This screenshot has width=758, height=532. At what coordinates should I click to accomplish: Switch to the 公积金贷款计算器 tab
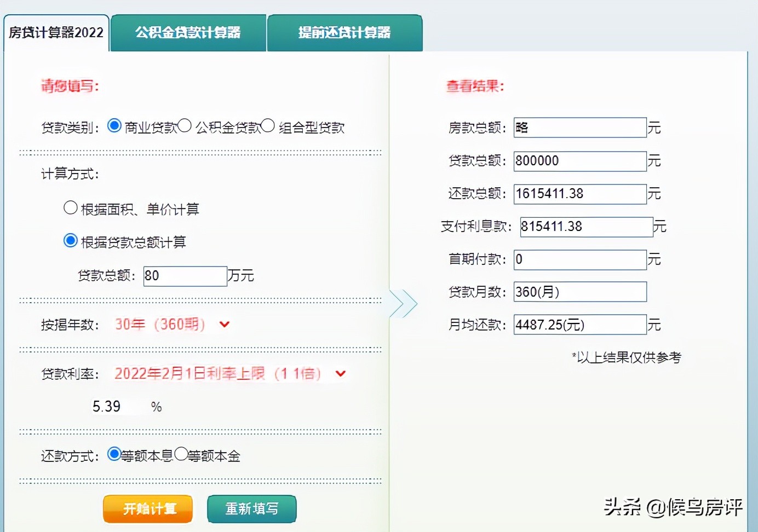[188, 33]
